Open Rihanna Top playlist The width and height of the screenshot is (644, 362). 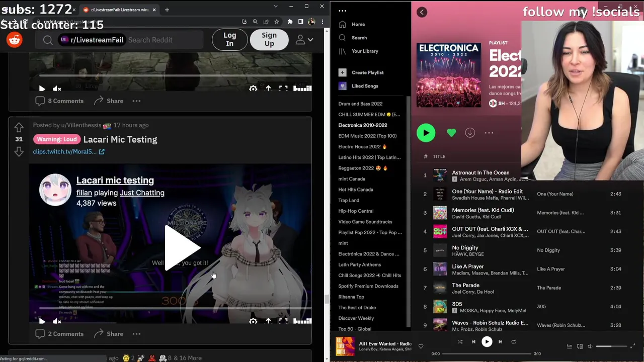351,297
